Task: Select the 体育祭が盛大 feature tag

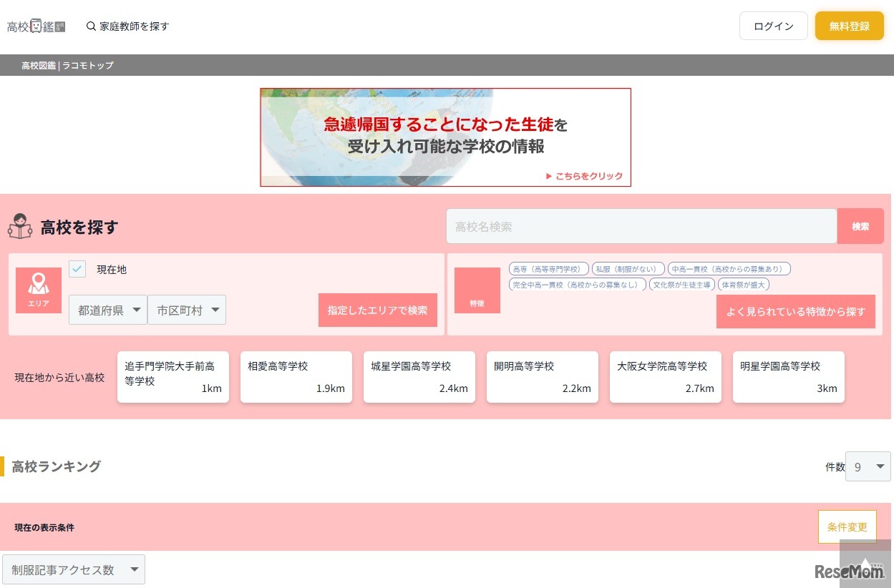Action: coord(743,284)
